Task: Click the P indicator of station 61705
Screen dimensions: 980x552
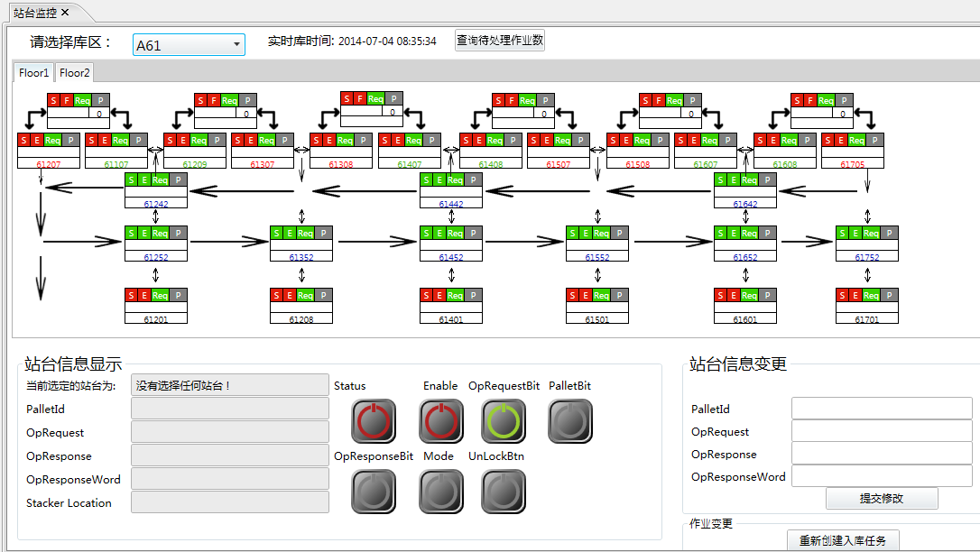Action: click(874, 140)
